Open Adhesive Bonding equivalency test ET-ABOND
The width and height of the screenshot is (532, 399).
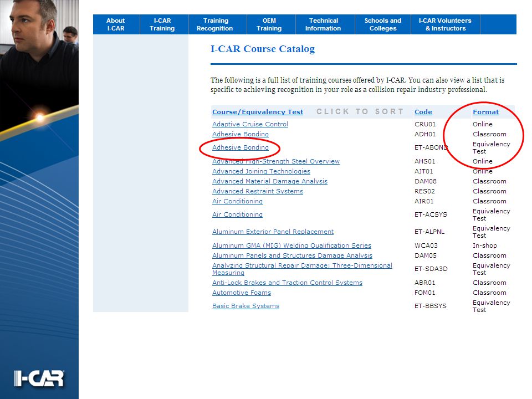tap(240, 147)
